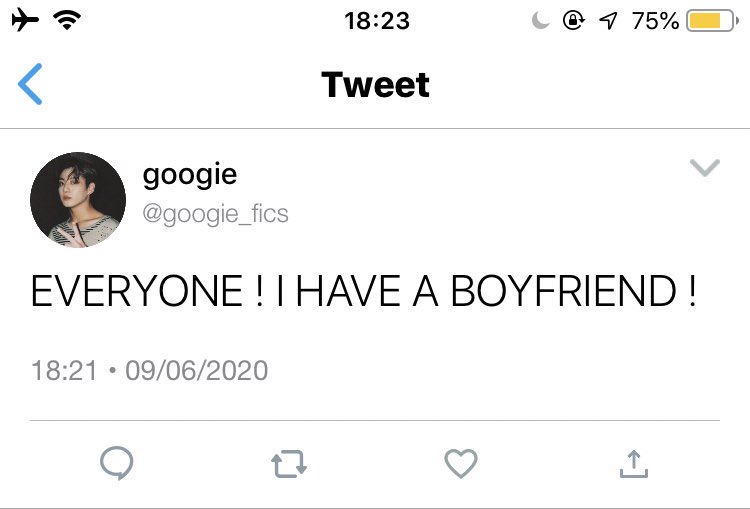Tap the airplane mode icon in status bar
The image size is (750, 509).
[x=25, y=20]
